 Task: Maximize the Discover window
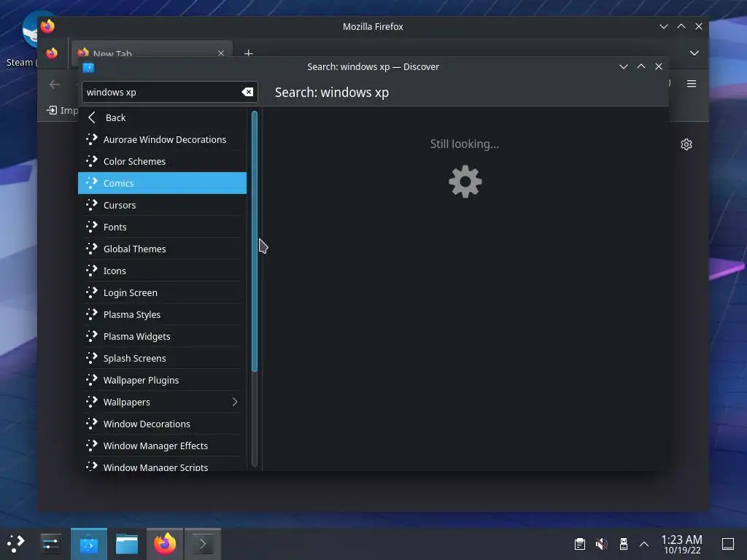[641, 66]
